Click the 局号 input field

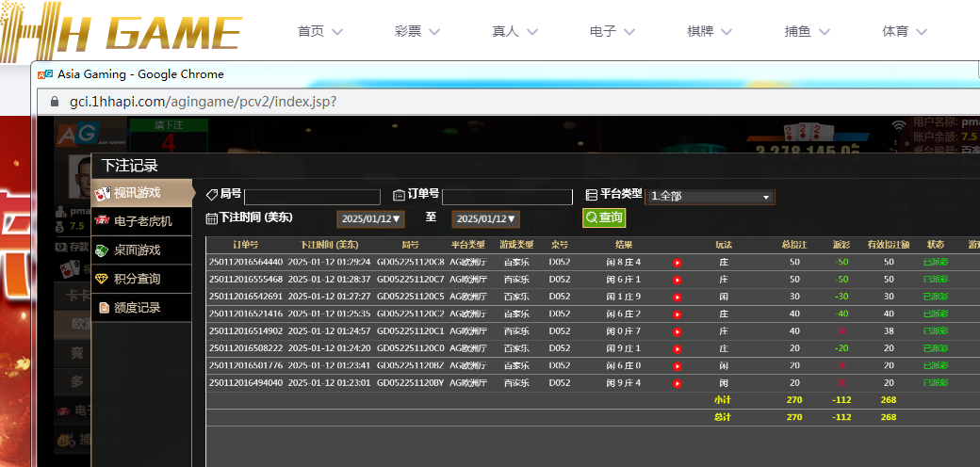tap(312, 197)
